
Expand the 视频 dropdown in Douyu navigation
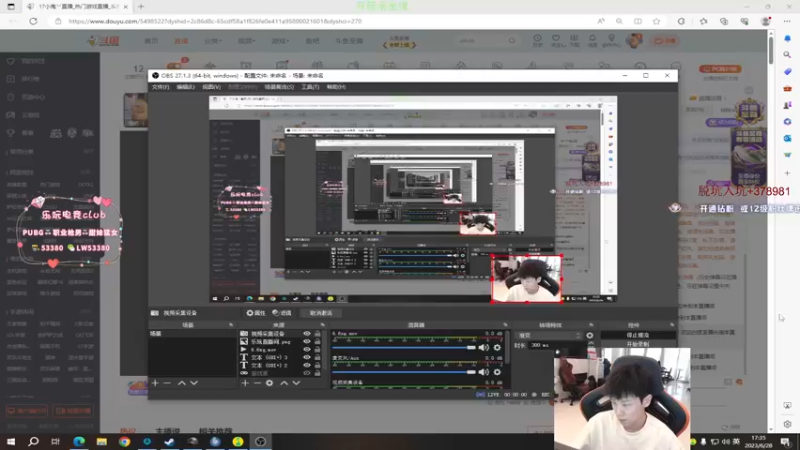click(x=246, y=41)
